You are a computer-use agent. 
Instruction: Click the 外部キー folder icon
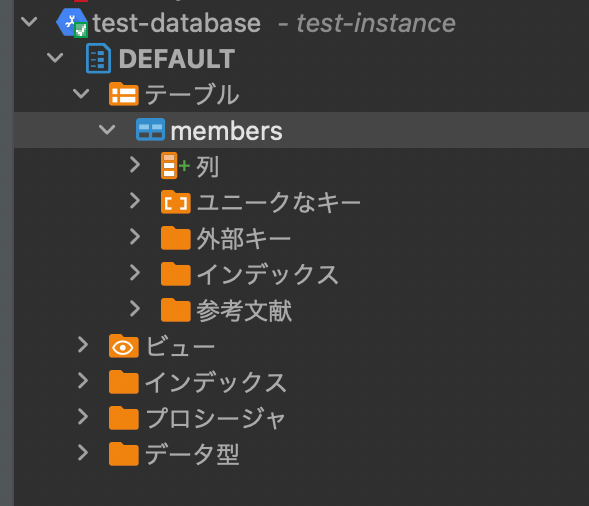pyautogui.click(x=175, y=238)
